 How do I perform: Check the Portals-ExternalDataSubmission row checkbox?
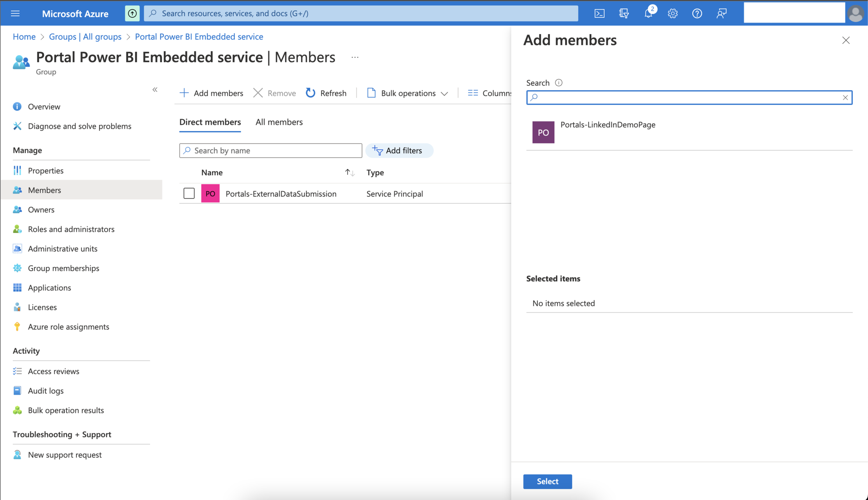pos(189,193)
